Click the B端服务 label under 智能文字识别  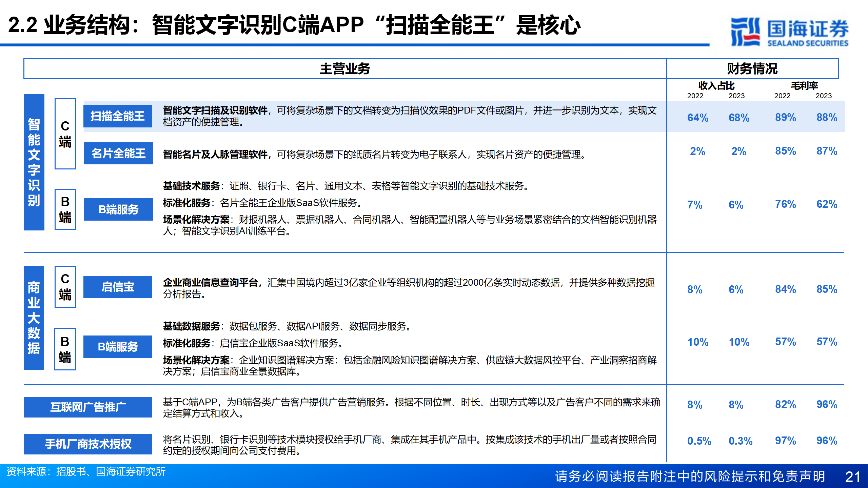[118, 209]
